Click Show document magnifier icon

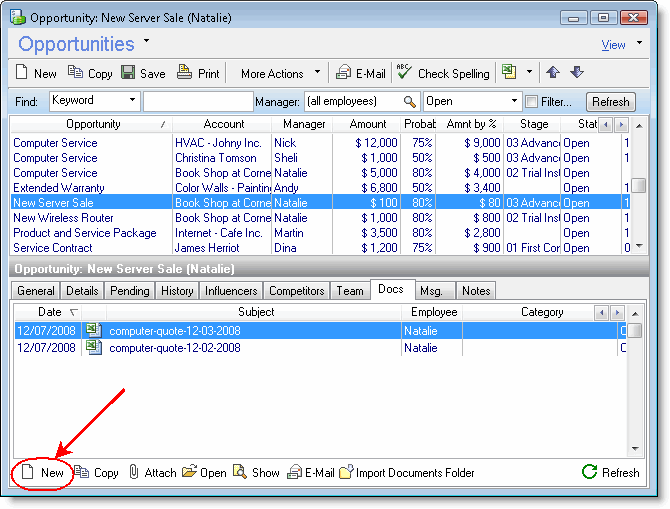click(240, 473)
